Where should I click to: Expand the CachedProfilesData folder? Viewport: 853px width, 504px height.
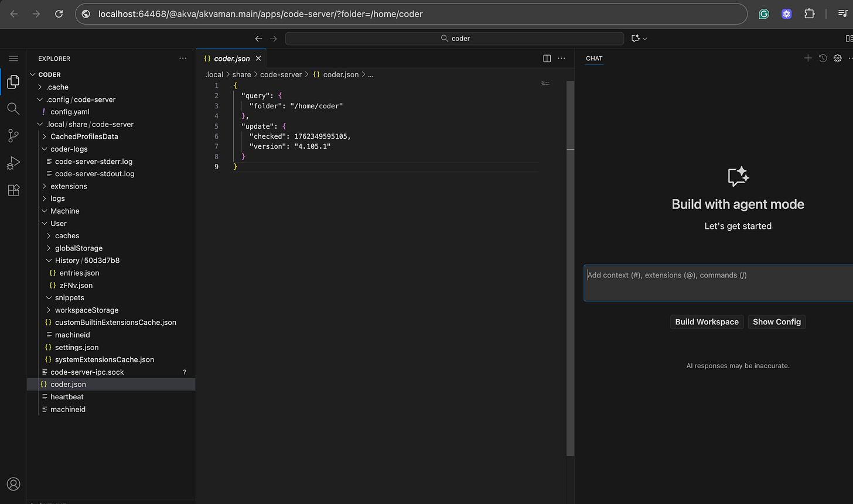[x=84, y=136]
